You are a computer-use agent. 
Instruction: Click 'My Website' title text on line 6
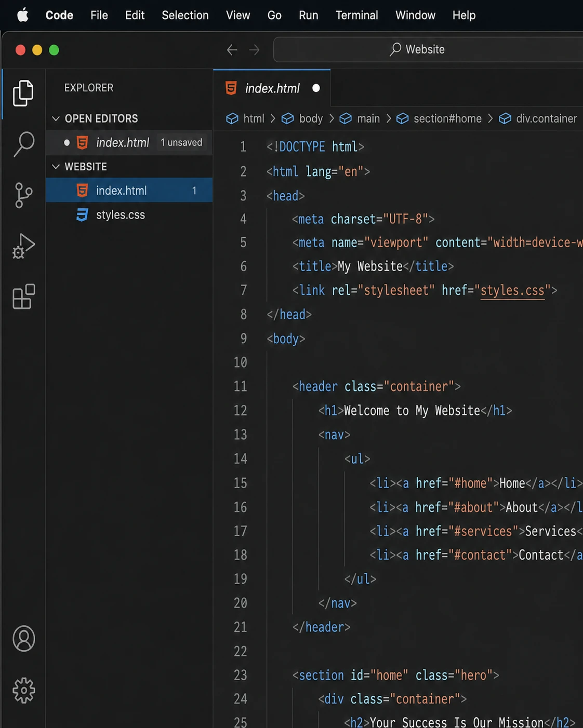(x=370, y=266)
